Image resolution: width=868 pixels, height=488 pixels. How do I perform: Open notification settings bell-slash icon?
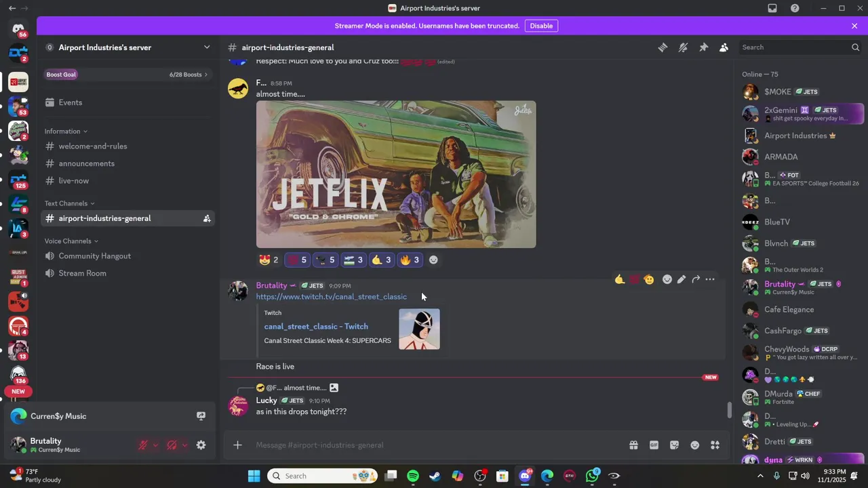[683, 47]
